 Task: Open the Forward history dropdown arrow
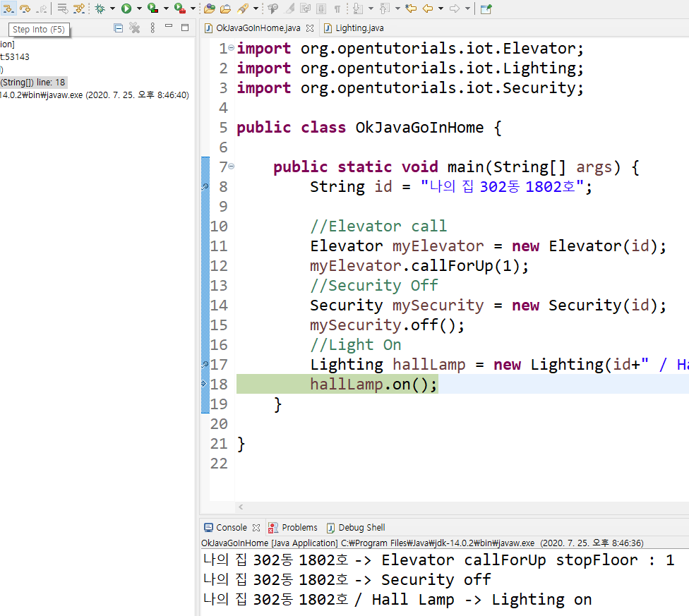click(x=467, y=8)
